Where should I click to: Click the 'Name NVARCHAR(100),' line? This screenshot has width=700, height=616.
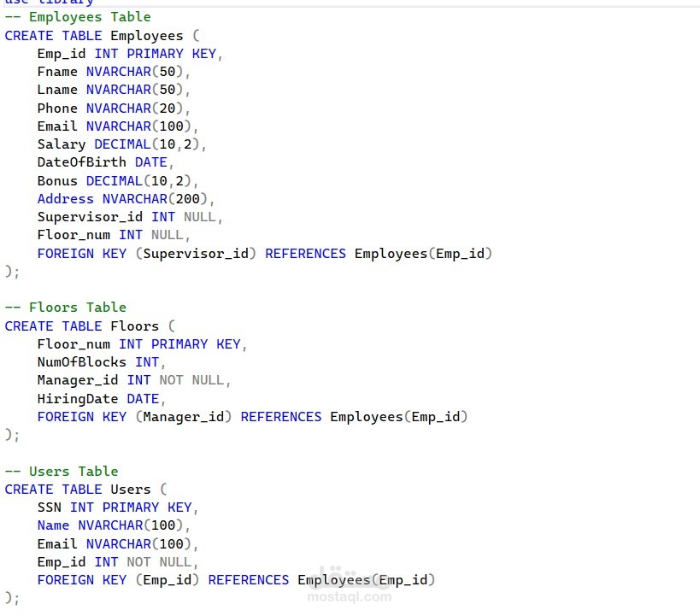(114, 525)
